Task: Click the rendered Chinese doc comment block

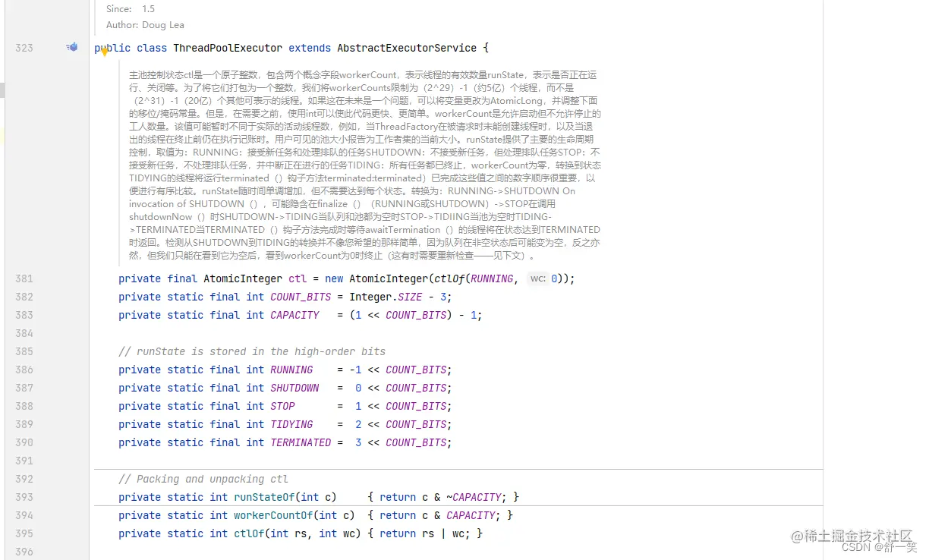Action: tap(364, 165)
